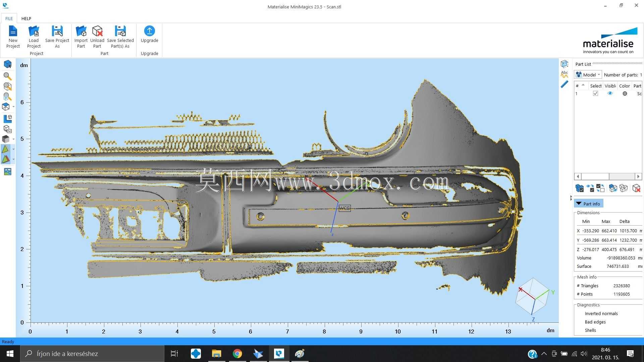Click Import Part in the ribbon
This screenshot has height=362, width=644.
(81, 37)
